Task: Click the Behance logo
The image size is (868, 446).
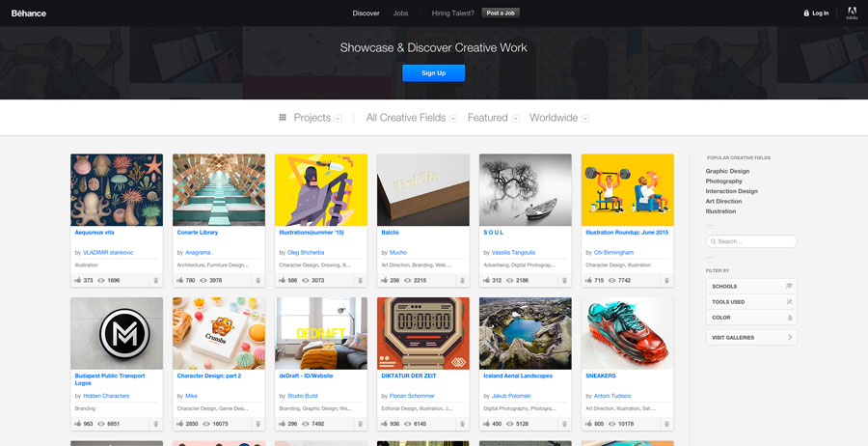Action: click(x=29, y=14)
